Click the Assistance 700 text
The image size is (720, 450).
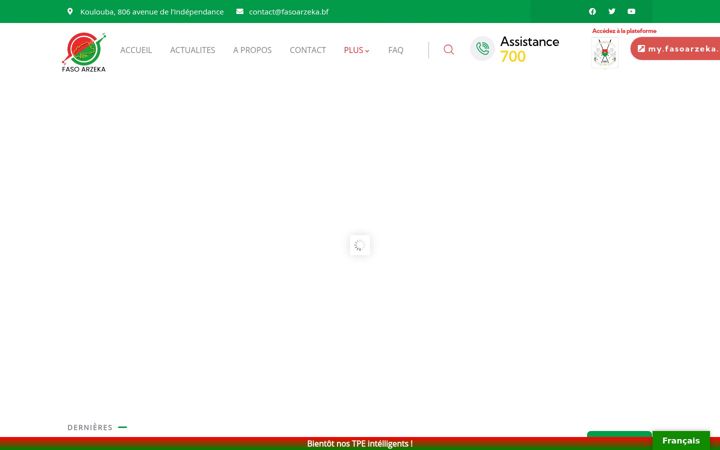point(529,49)
